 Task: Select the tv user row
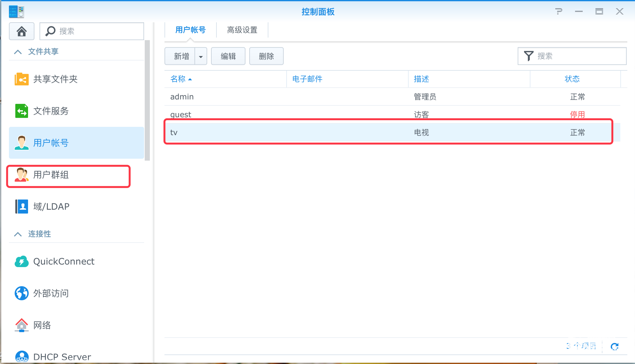pos(393,133)
